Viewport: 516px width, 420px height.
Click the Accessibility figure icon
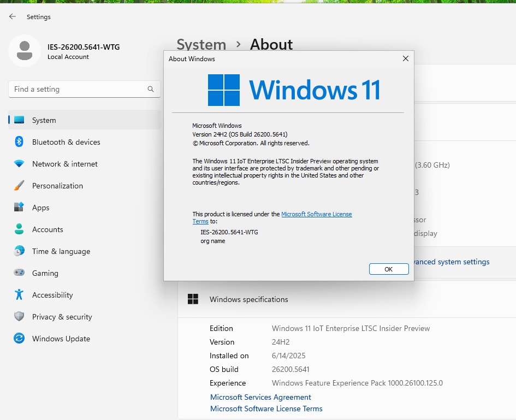[19, 294]
